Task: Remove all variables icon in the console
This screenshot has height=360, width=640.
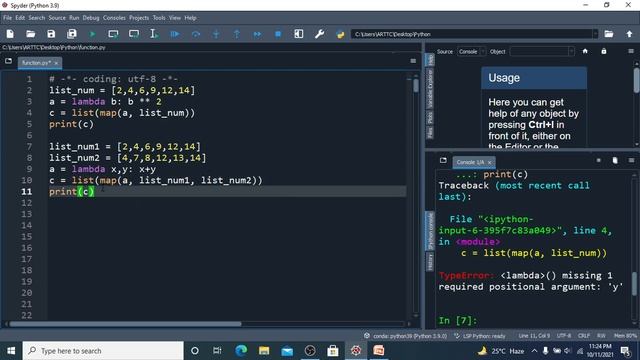Action: click(x=615, y=160)
